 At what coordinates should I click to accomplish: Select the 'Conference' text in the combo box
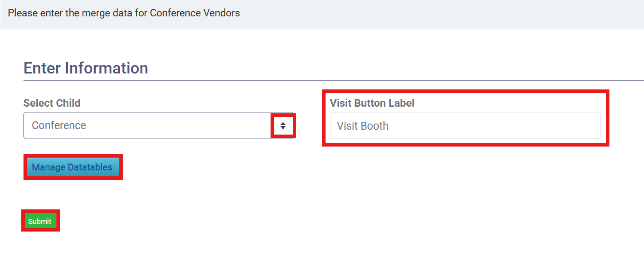click(59, 126)
